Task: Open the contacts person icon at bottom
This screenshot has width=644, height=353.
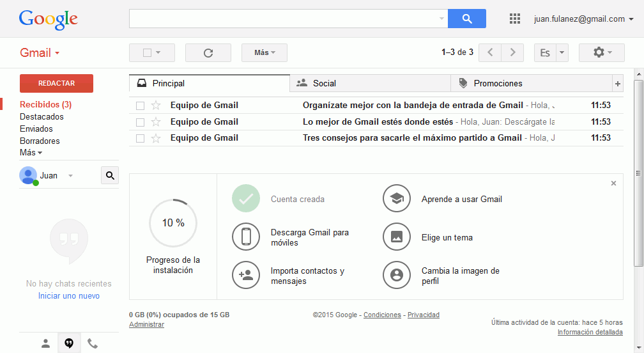Action: point(45,343)
